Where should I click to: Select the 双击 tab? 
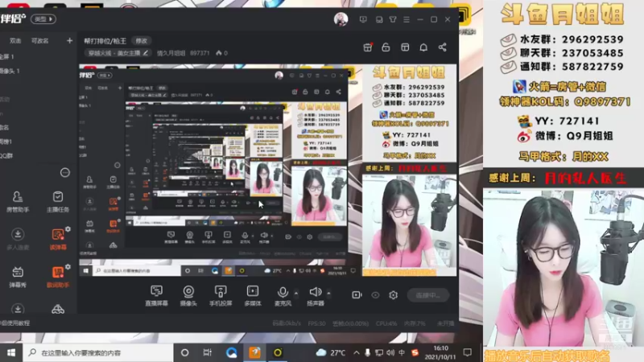[x=15, y=41]
